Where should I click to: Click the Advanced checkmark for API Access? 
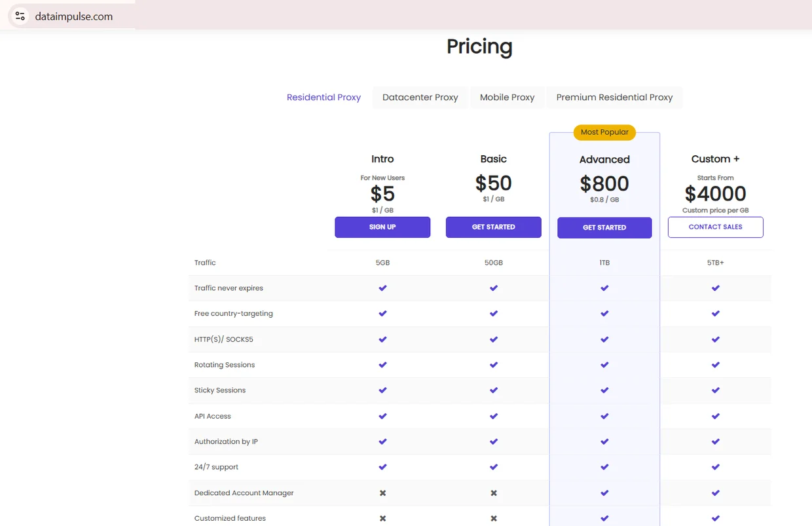[x=604, y=416]
